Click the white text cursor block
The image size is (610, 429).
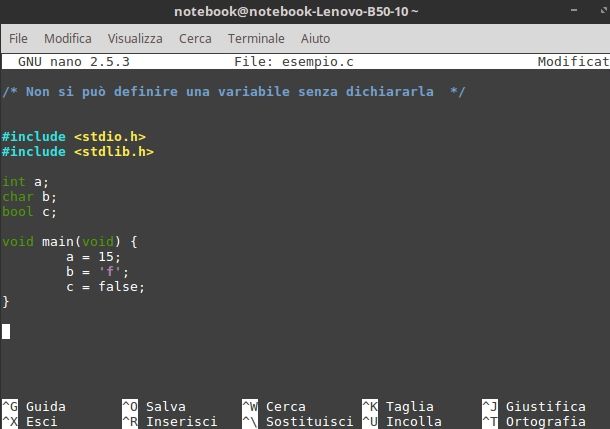point(6,332)
